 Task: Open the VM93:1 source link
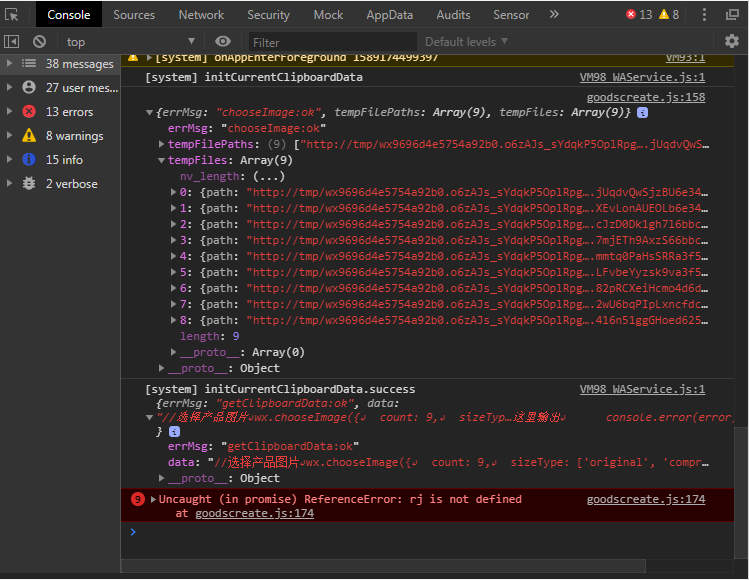(685, 58)
